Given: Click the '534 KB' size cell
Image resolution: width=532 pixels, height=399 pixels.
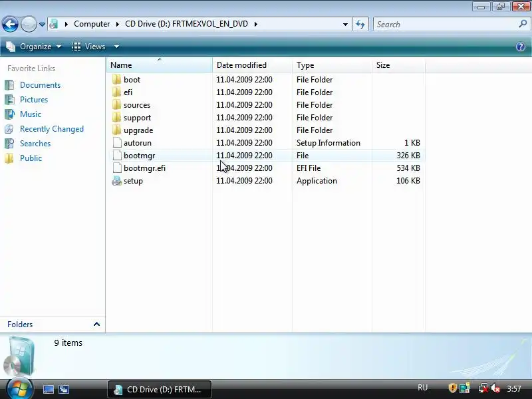Looking at the screenshot, I should [x=408, y=168].
